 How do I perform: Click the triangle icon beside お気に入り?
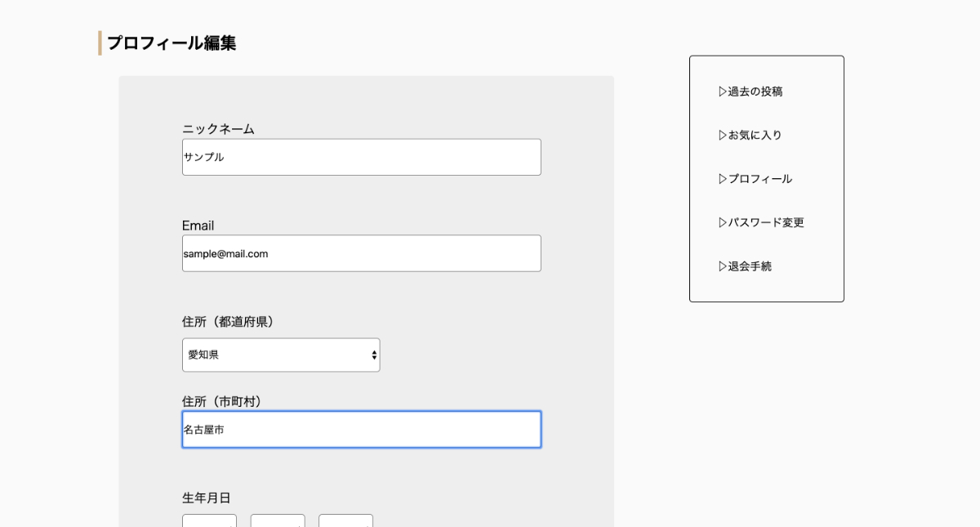(723, 135)
